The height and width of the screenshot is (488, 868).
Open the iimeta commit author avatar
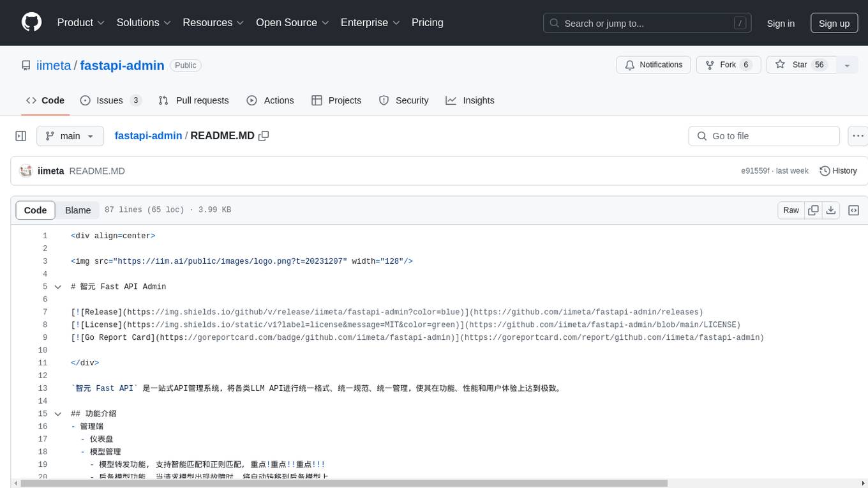(x=26, y=171)
